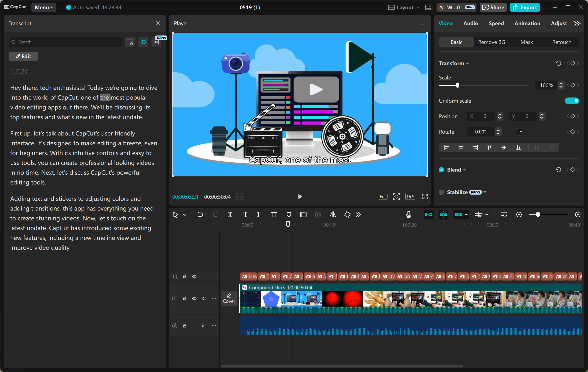Delete the selected clip with the trash icon
588x372 pixels.
pyautogui.click(x=274, y=215)
